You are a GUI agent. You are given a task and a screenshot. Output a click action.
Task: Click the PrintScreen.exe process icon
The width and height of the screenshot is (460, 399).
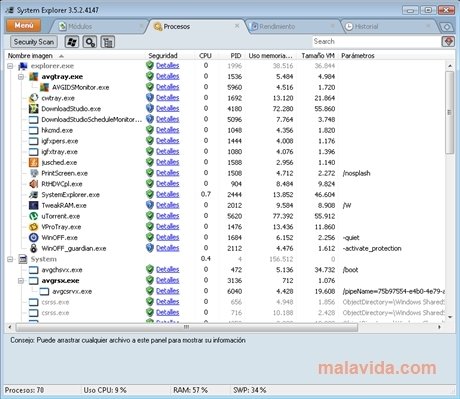click(x=33, y=173)
